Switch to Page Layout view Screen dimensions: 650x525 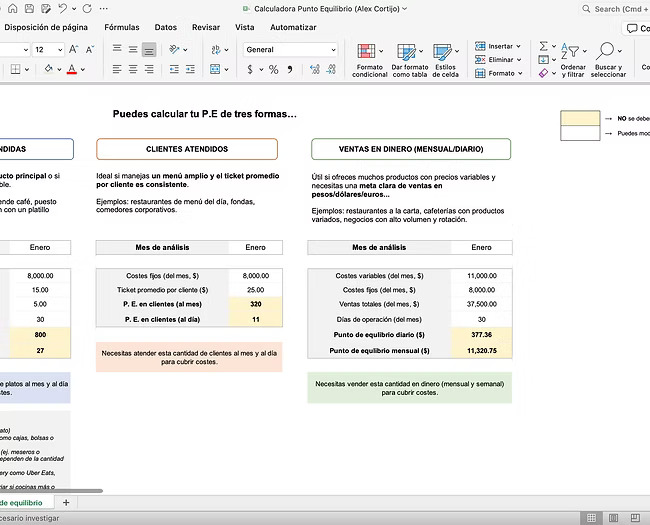pyautogui.click(x=612, y=518)
